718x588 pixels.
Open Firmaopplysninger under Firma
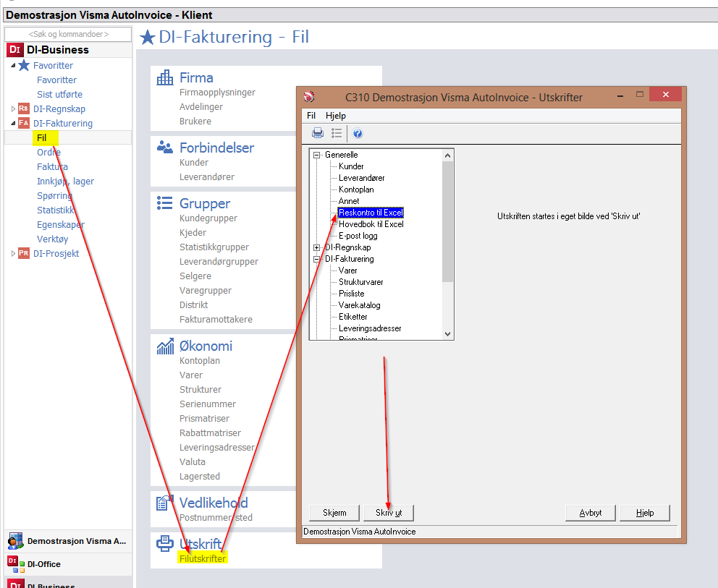tap(218, 92)
